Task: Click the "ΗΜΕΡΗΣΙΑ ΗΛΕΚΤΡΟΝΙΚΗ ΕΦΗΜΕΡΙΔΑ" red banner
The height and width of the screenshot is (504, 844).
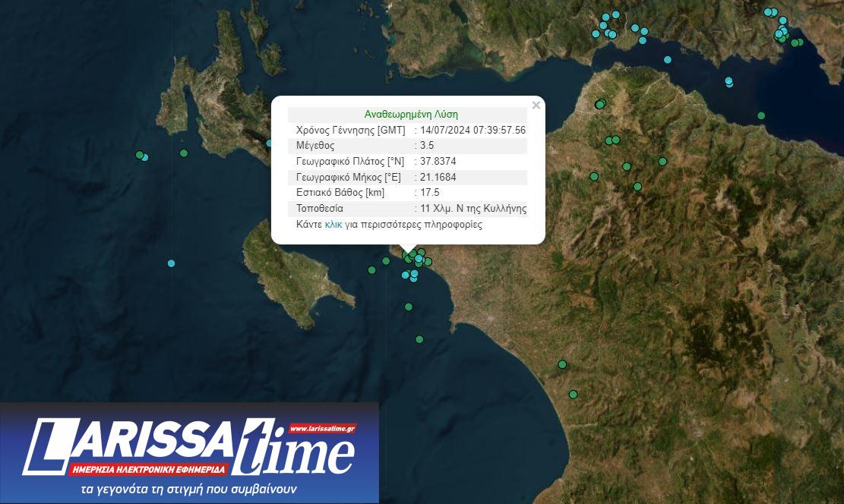Action: click(x=149, y=469)
